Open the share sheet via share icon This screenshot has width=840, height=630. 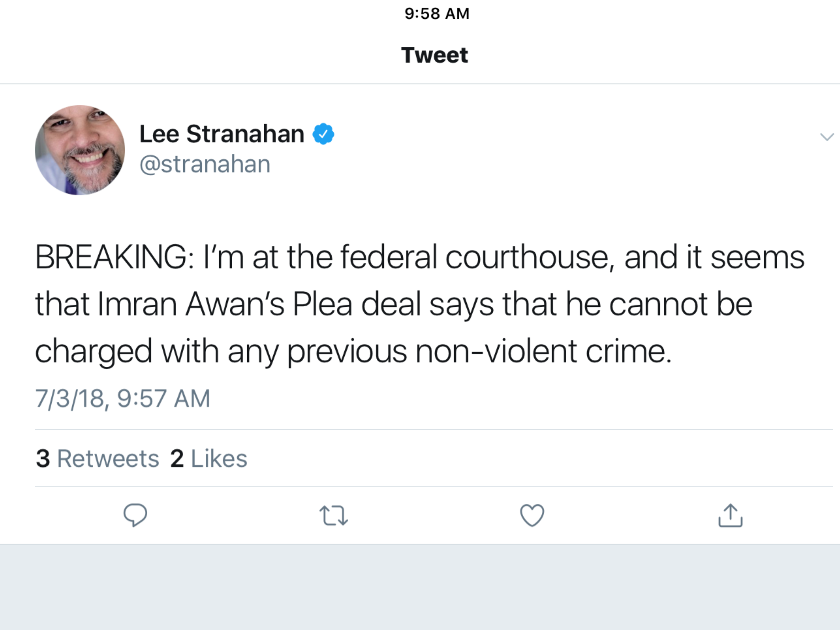730,515
